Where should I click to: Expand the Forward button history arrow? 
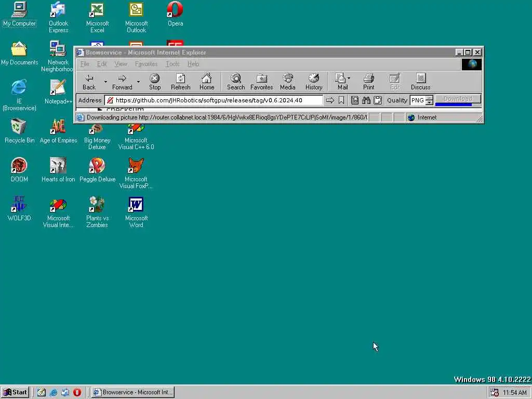tap(138, 82)
